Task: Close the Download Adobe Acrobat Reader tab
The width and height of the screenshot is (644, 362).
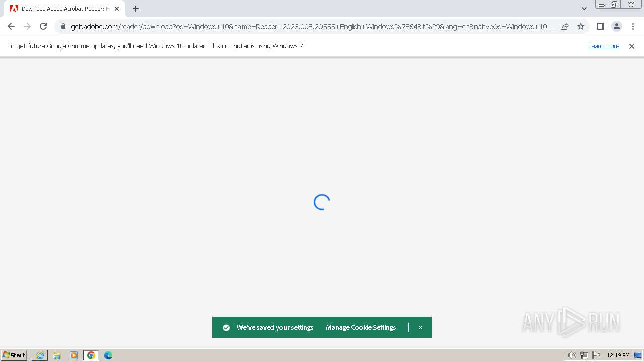Action: click(x=117, y=9)
